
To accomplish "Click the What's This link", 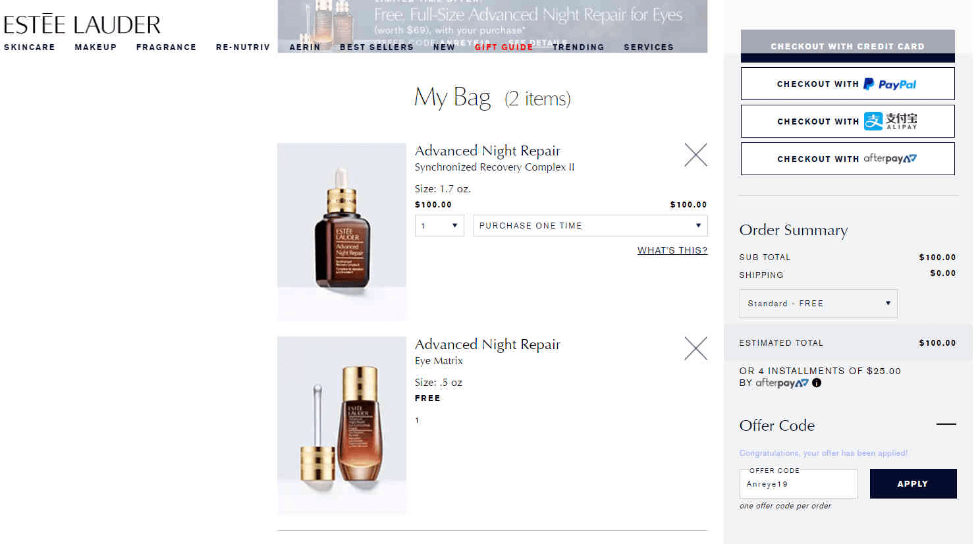I will pyautogui.click(x=672, y=250).
